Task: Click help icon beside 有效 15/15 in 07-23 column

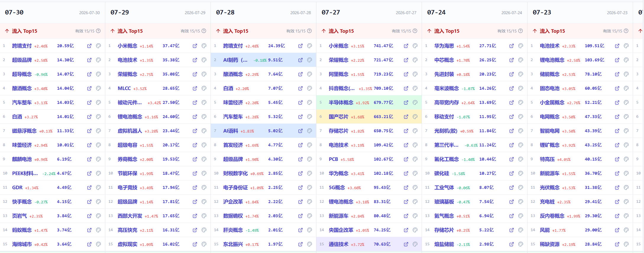Action: (x=626, y=31)
